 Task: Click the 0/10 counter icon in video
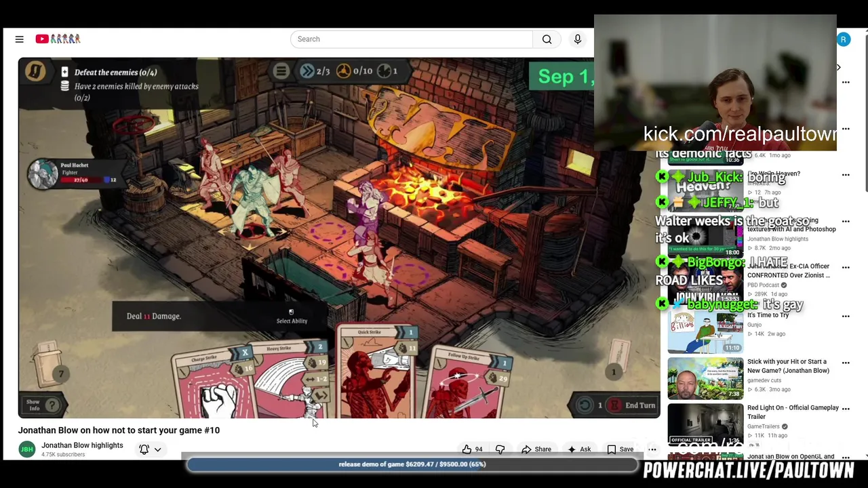tap(344, 70)
